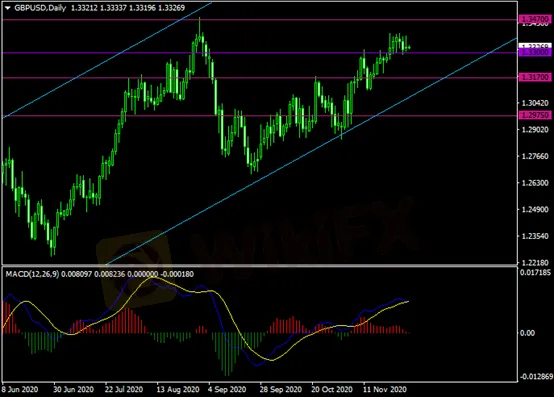Image resolution: width=554 pixels, height=397 pixels.
Task: Select the 8 Jun 2020 date marker
Action: point(20,390)
